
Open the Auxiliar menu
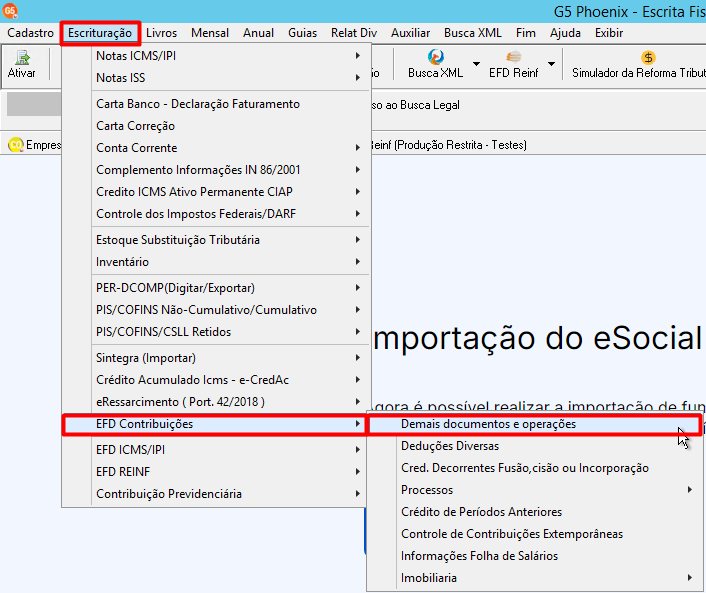[410, 33]
